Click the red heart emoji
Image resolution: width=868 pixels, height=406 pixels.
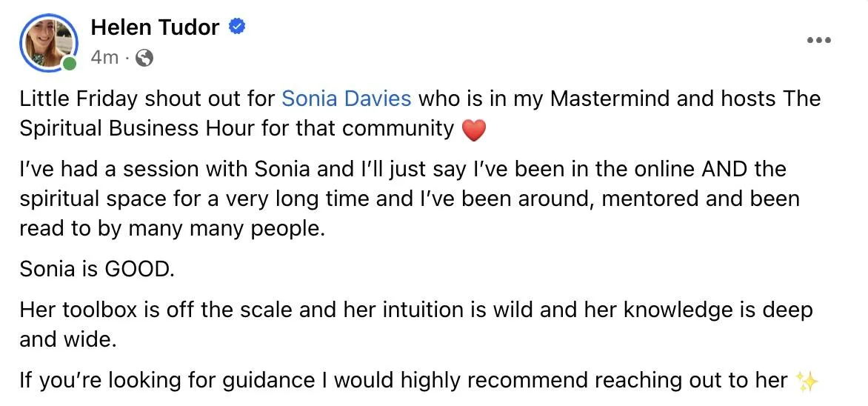474,131
